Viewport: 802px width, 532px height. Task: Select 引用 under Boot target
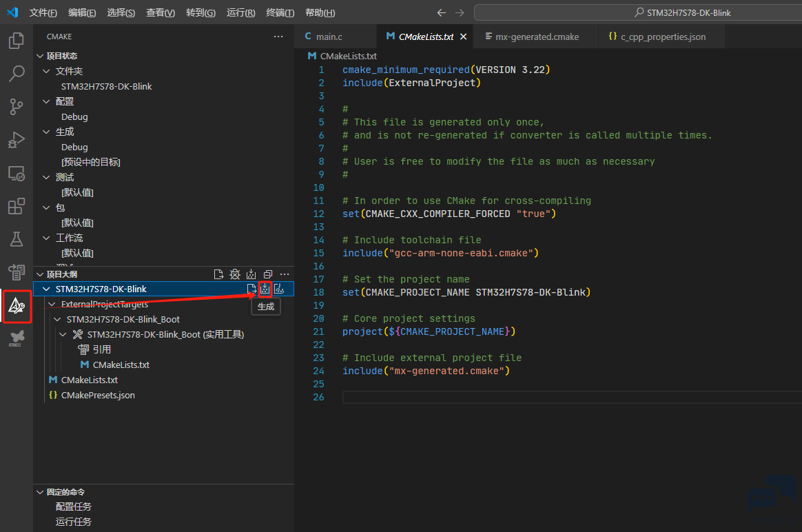coord(102,349)
